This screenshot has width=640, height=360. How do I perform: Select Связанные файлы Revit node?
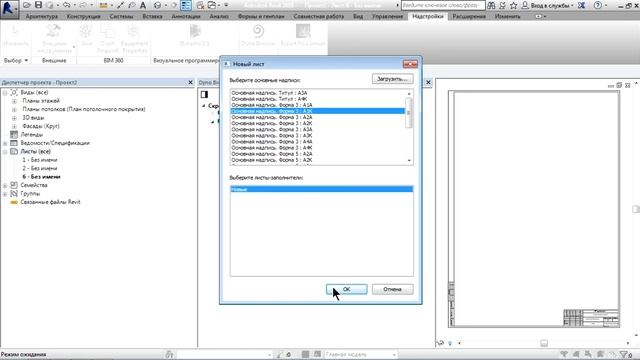[x=50, y=202]
